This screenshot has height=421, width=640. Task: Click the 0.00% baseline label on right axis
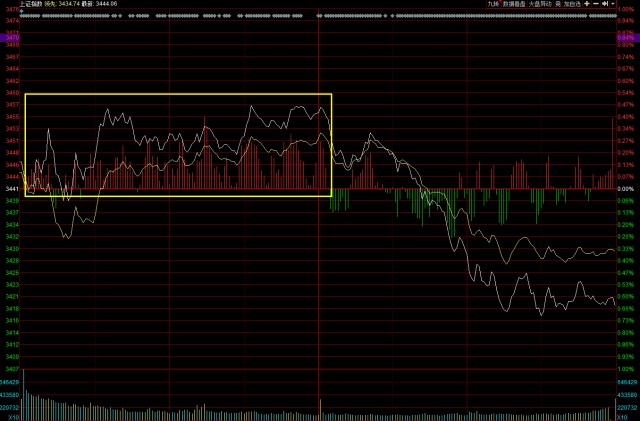coord(627,188)
